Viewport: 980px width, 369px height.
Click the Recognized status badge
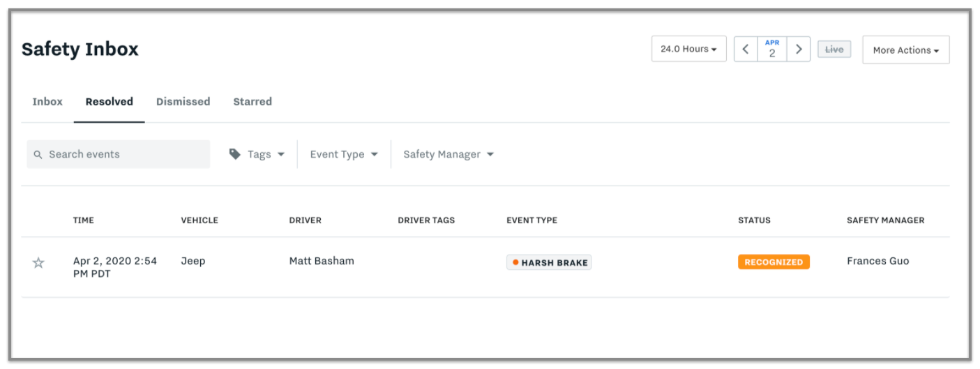click(774, 262)
